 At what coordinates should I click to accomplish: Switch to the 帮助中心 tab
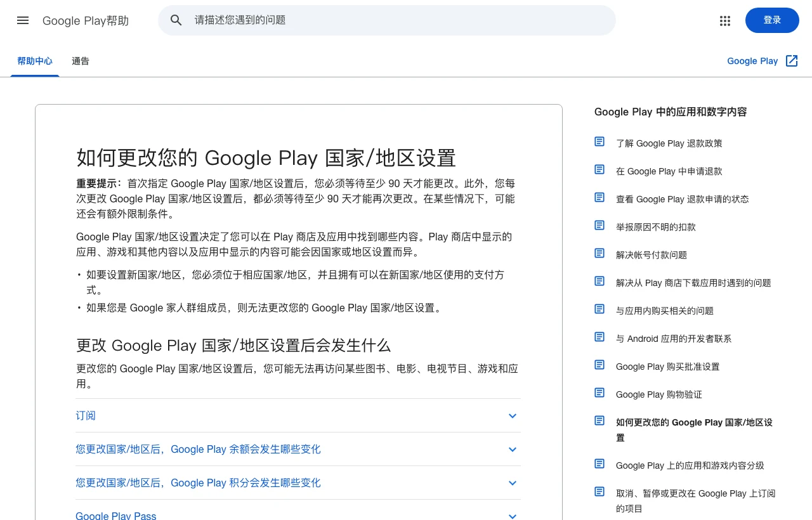[35, 61]
